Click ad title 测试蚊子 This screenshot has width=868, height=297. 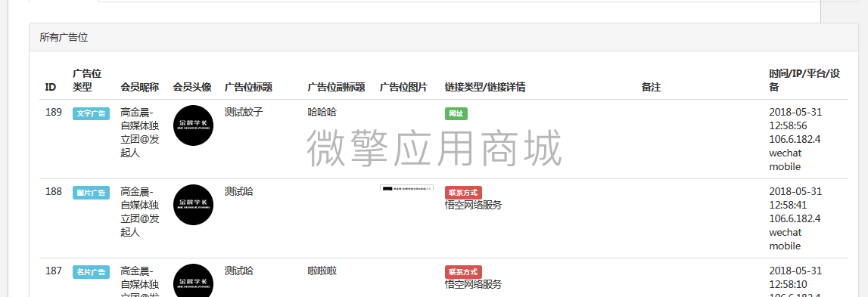click(x=244, y=113)
